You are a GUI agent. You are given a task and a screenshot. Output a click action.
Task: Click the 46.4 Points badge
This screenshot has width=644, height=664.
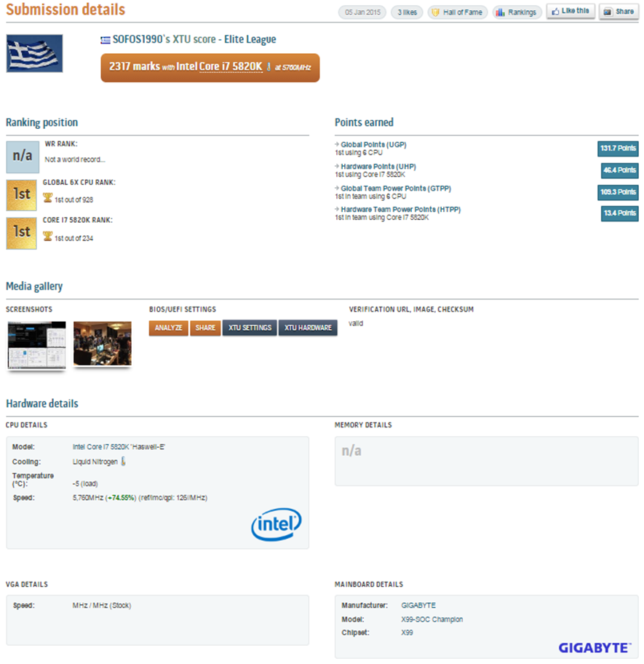[619, 170]
